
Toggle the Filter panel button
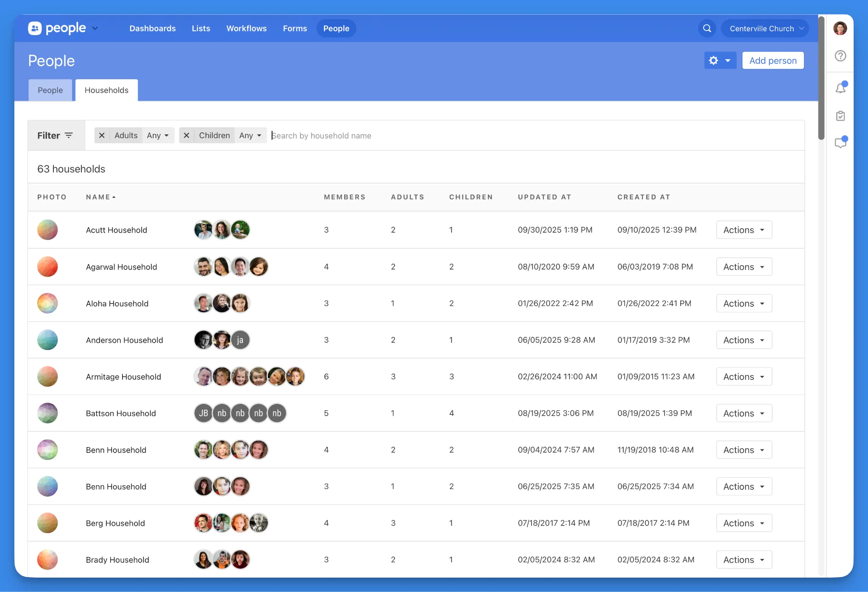click(x=56, y=135)
